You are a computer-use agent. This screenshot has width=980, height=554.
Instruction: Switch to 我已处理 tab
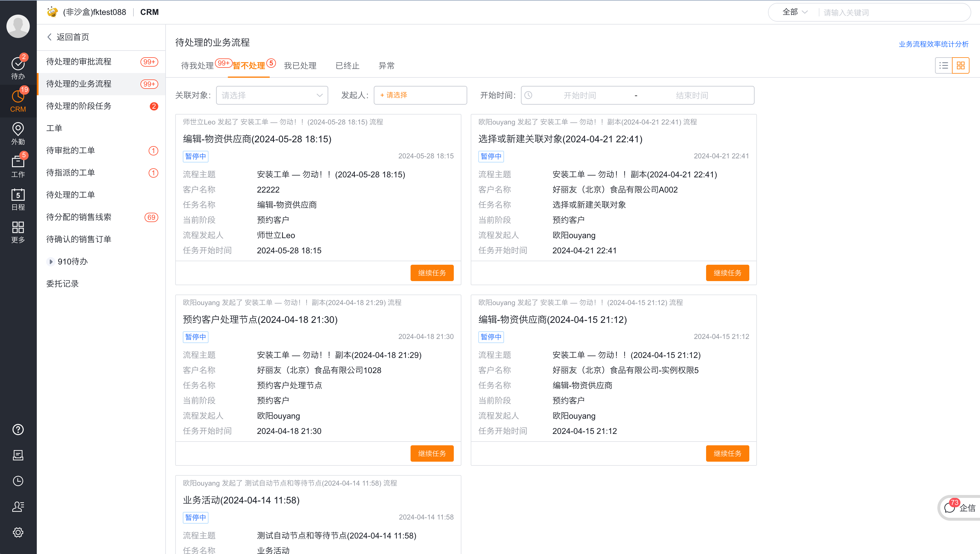[x=300, y=65]
